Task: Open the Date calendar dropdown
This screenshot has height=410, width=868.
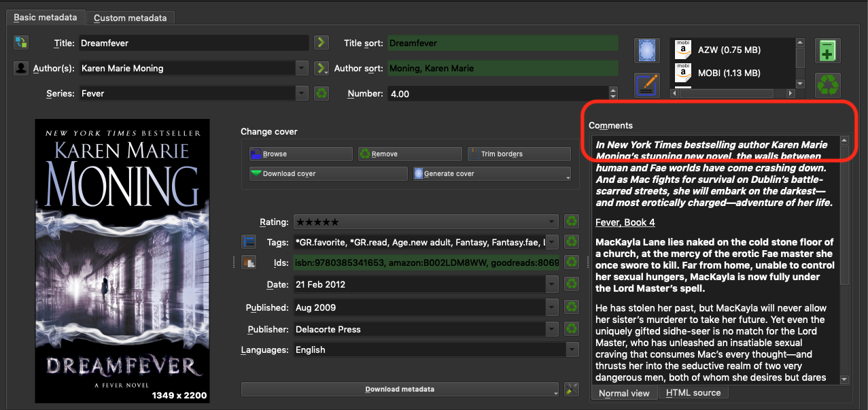Action: [552, 284]
